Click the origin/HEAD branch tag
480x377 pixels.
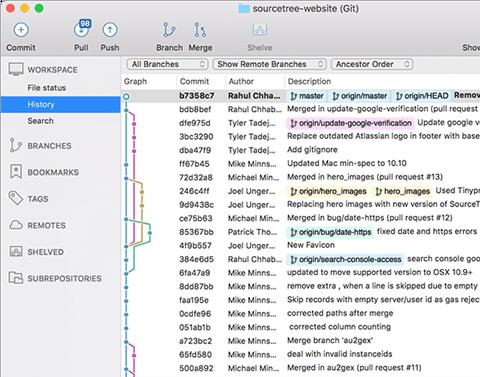coord(422,96)
